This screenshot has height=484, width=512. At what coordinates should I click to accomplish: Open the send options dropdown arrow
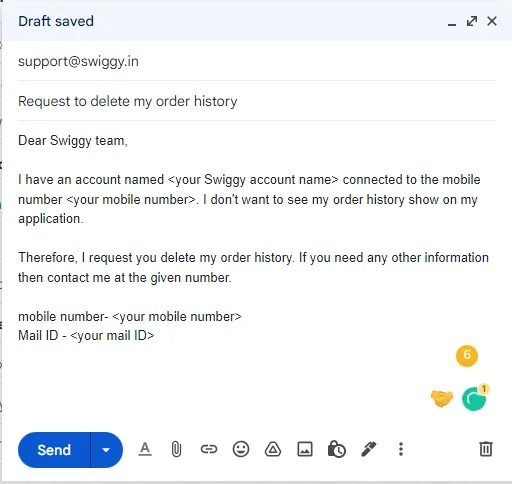click(x=106, y=450)
